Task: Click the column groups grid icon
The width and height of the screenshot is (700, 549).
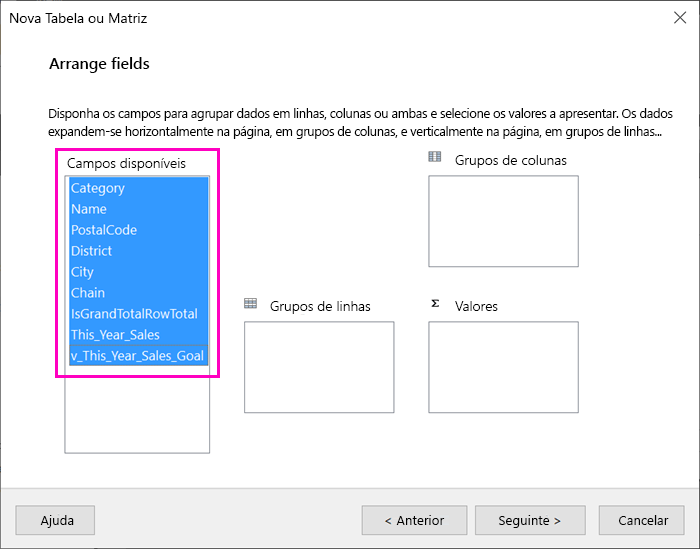Action: pyautogui.click(x=434, y=157)
